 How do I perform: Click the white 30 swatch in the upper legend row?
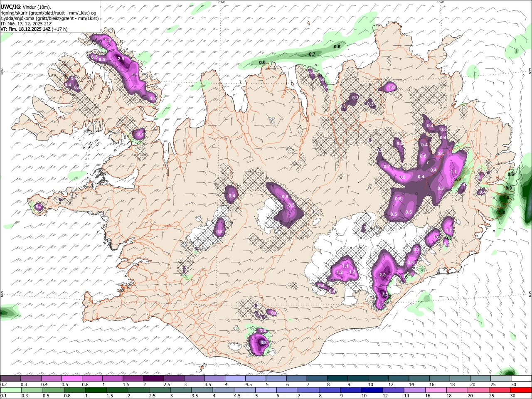pos(521,379)
